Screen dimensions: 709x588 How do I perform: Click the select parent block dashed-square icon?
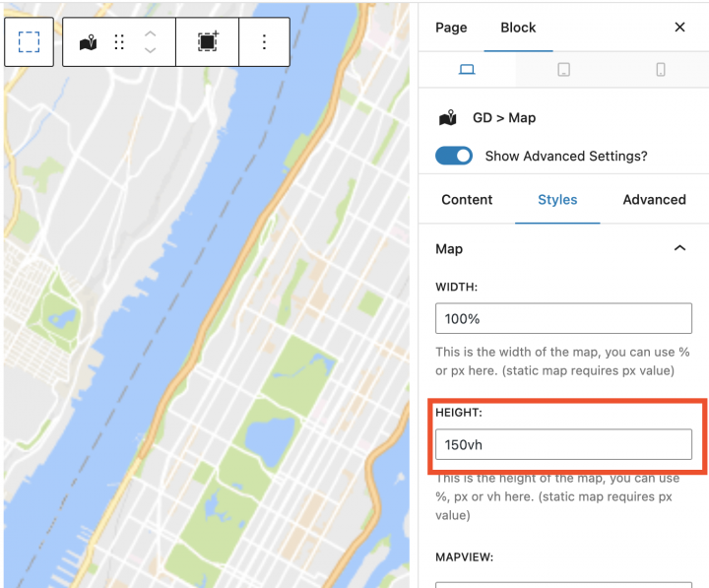coord(30,41)
